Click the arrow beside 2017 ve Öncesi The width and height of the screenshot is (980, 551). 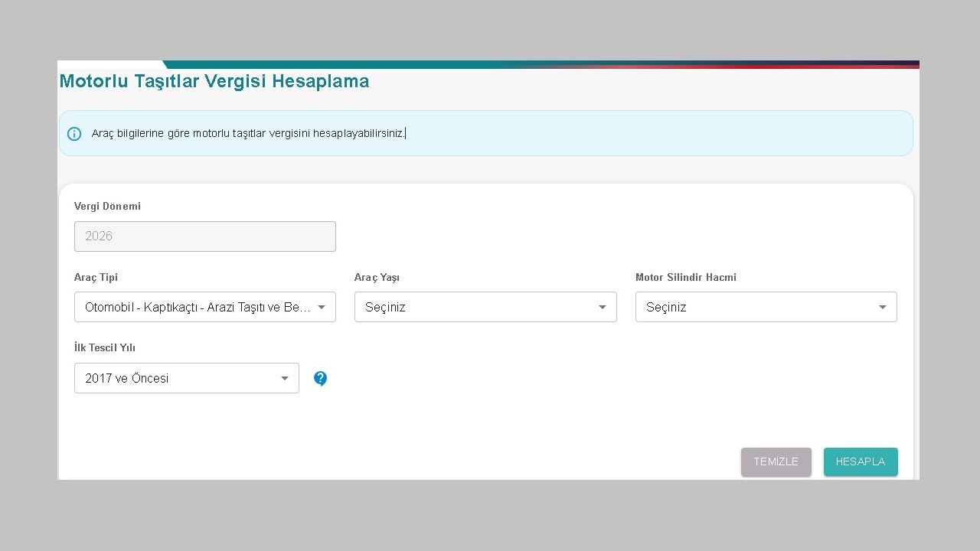pos(285,378)
